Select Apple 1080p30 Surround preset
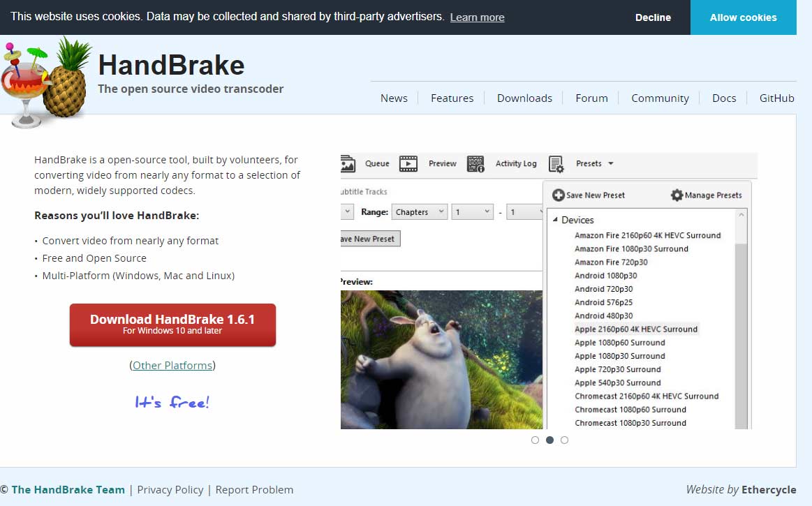The width and height of the screenshot is (812, 506). (620, 357)
